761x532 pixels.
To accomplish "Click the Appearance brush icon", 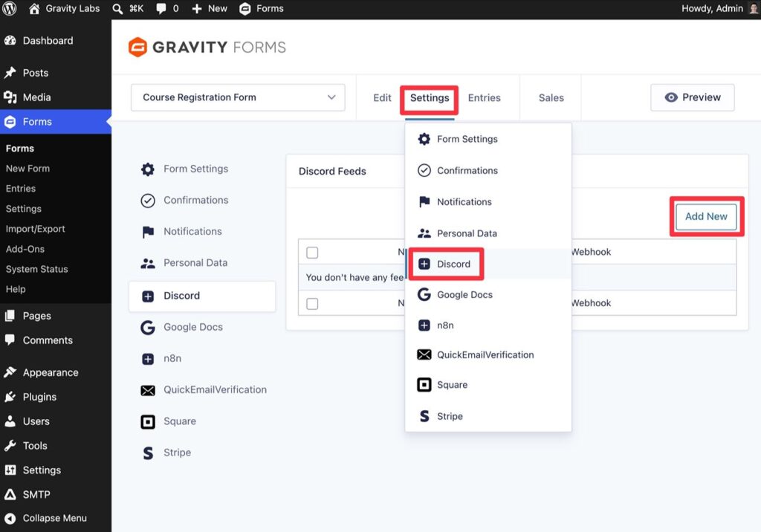I will [x=10, y=372].
